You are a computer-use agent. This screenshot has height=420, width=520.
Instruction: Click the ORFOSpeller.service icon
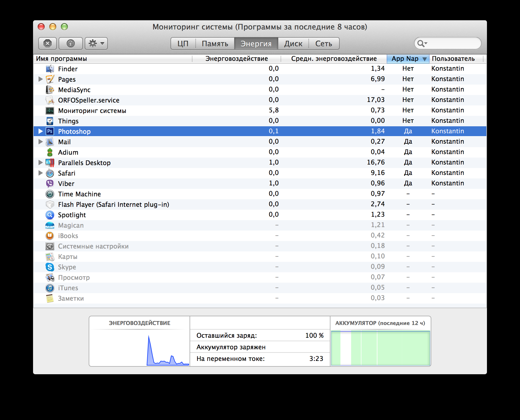[x=50, y=100]
